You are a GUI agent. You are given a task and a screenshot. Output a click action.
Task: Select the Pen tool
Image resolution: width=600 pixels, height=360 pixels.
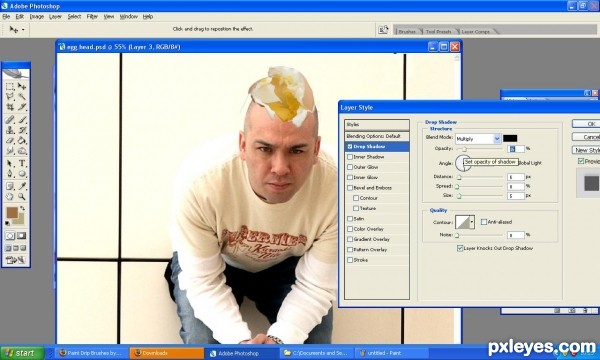(10, 174)
